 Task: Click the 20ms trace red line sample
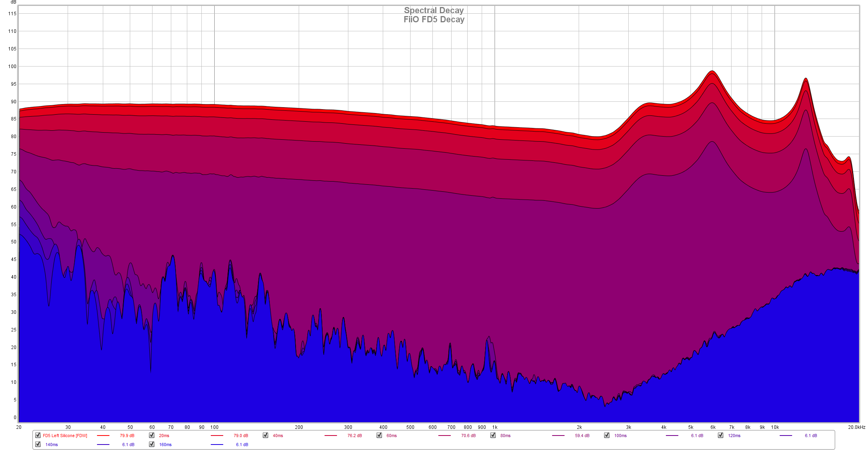coord(217,436)
